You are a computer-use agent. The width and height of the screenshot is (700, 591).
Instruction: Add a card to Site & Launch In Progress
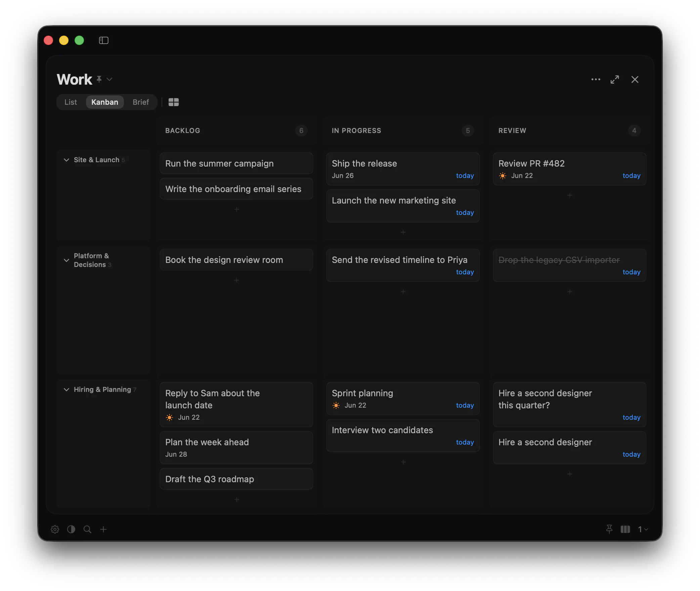point(403,232)
